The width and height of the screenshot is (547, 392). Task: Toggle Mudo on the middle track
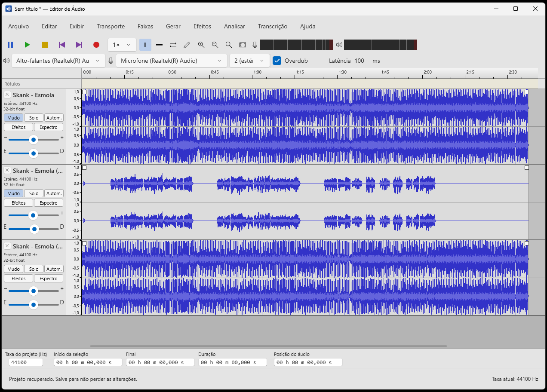tap(13, 193)
